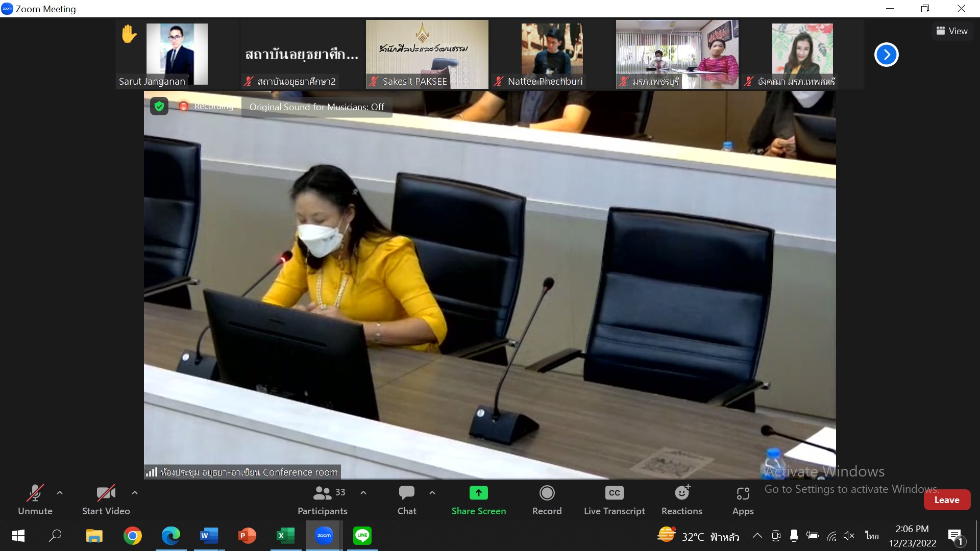Check battery status in the tray
Screen dimensions: 980x551
[x=813, y=536]
